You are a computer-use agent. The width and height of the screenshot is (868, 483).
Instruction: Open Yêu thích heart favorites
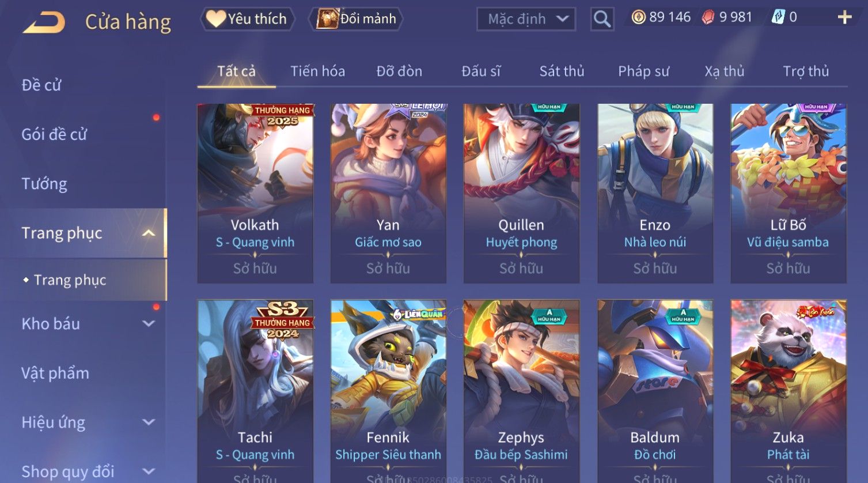pos(248,19)
